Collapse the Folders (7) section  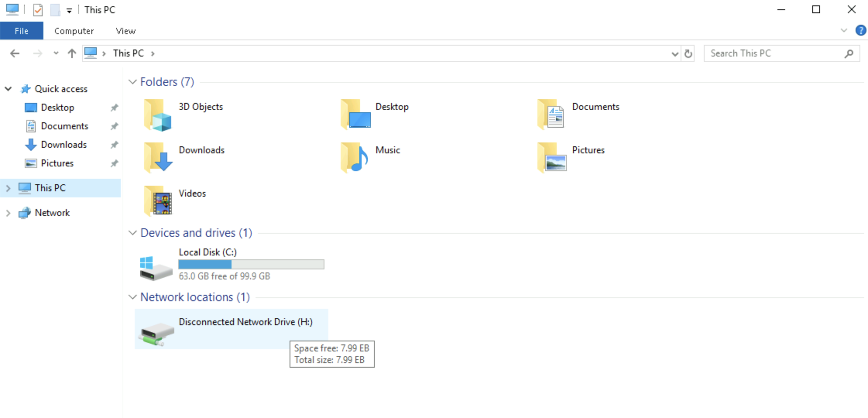tap(133, 82)
